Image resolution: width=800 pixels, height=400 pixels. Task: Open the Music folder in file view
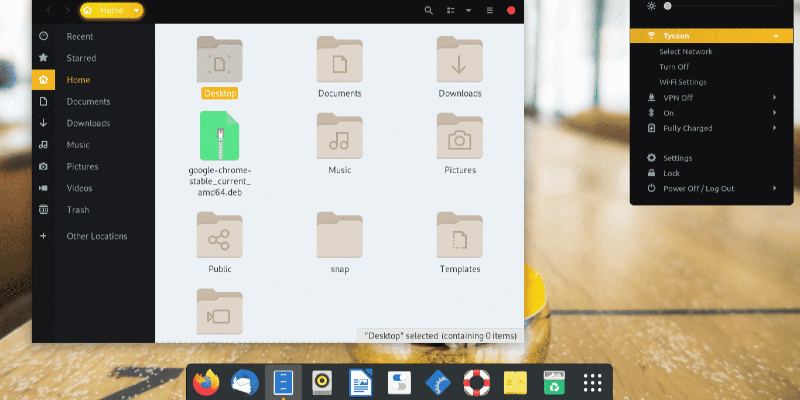click(340, 136)
